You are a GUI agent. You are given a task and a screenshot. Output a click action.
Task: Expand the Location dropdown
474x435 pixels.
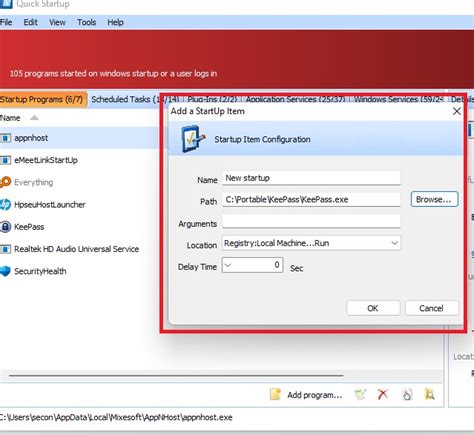[394, 243]
